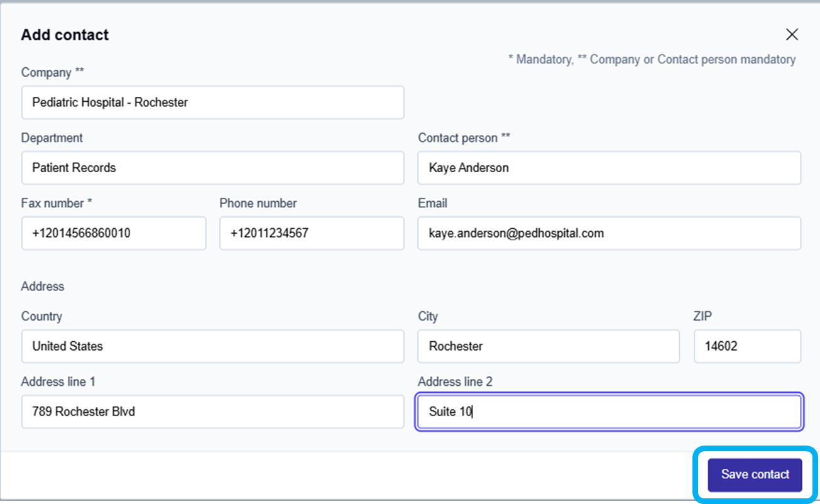Viewport: 820px width, 504px height.
Task: Place cursor in Phone number field
Action: 312,233
